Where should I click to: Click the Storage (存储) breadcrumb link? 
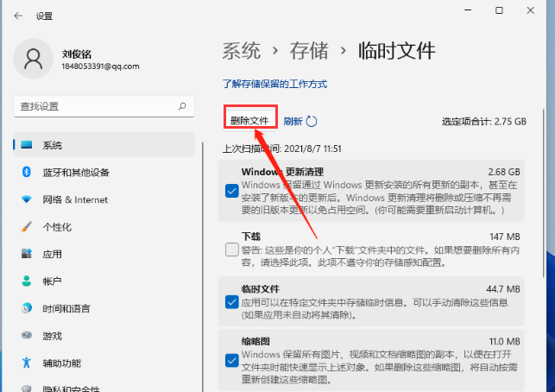[x=310, y=50]
